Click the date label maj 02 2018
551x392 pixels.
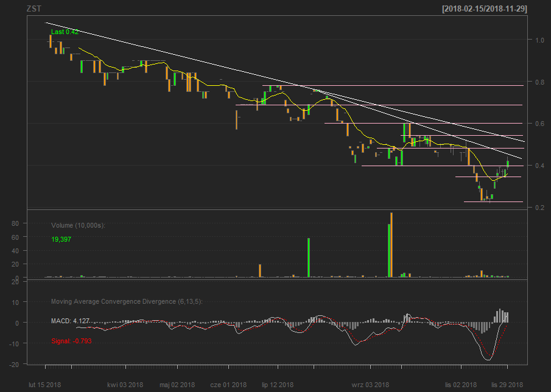[177, 385]
